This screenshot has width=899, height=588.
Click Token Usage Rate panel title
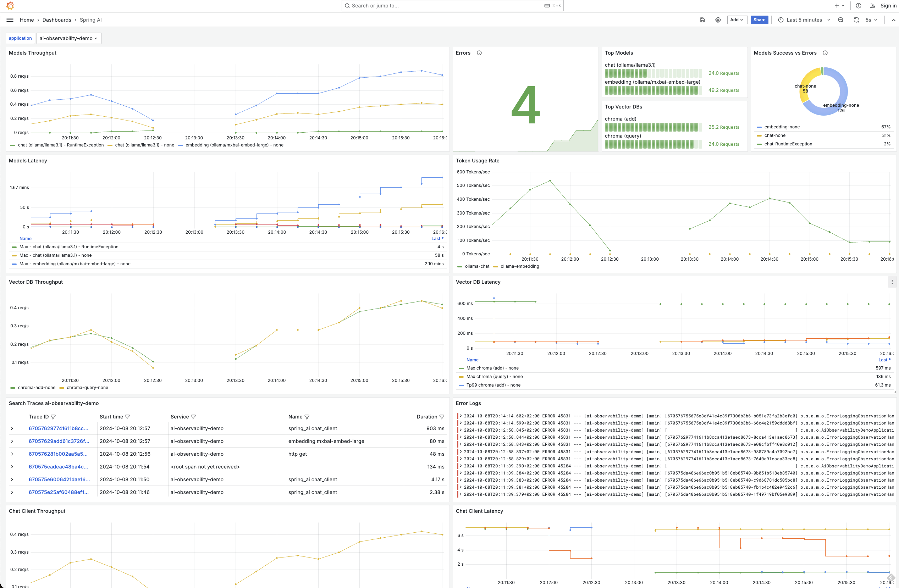(478, 161)
